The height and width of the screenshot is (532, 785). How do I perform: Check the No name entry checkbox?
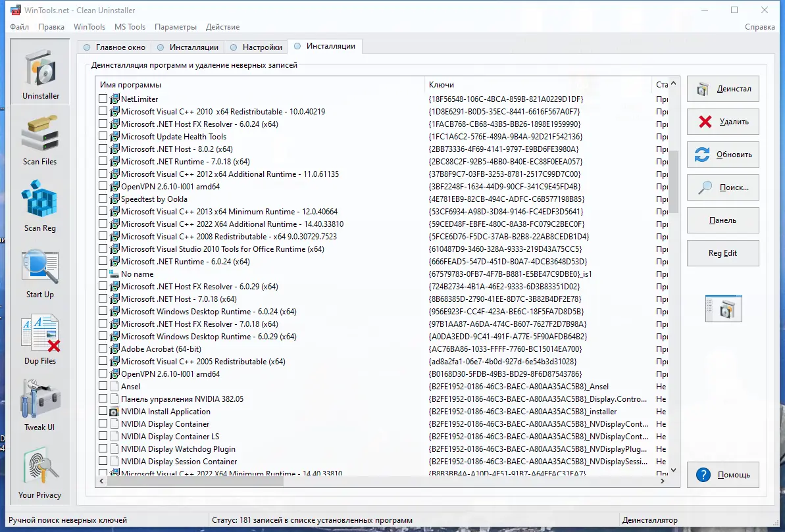coord(103,274)
